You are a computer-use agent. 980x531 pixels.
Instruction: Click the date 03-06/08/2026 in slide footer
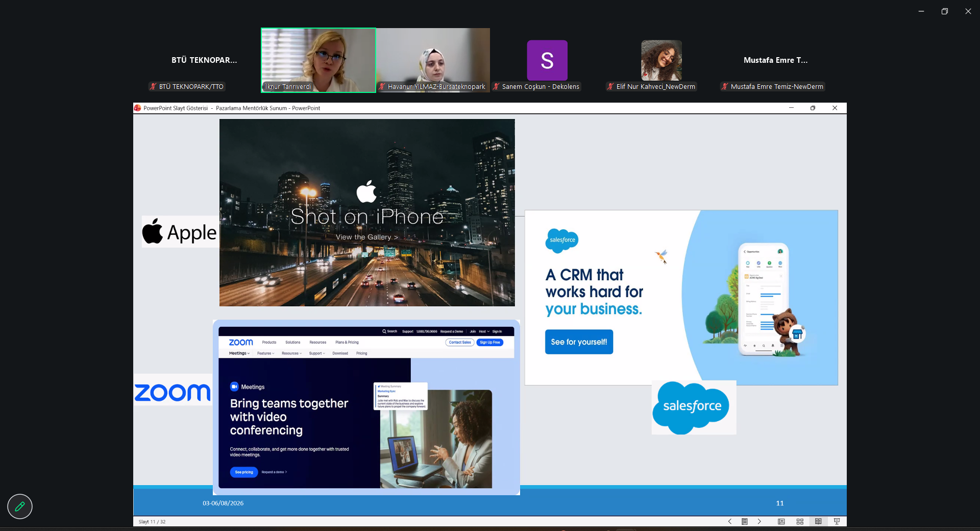tap(223, 503)
